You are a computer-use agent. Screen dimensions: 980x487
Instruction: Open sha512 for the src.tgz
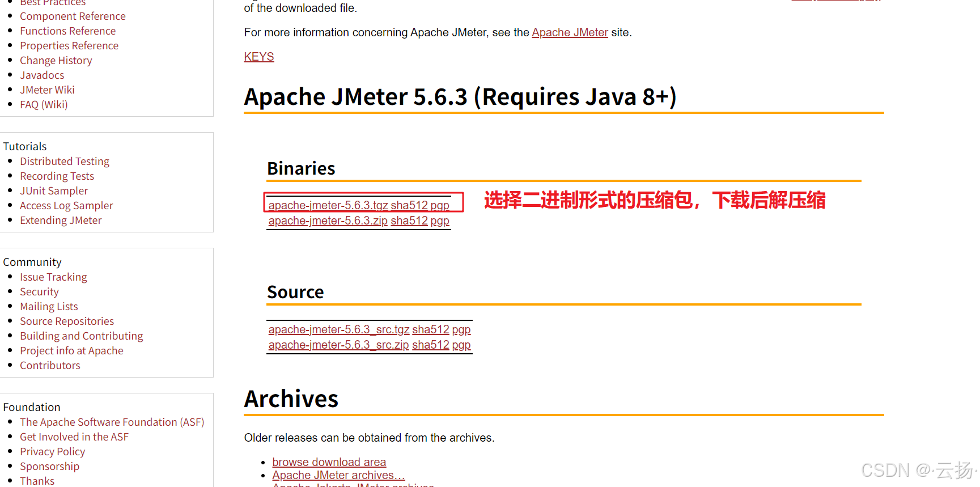tap(430, 329)
